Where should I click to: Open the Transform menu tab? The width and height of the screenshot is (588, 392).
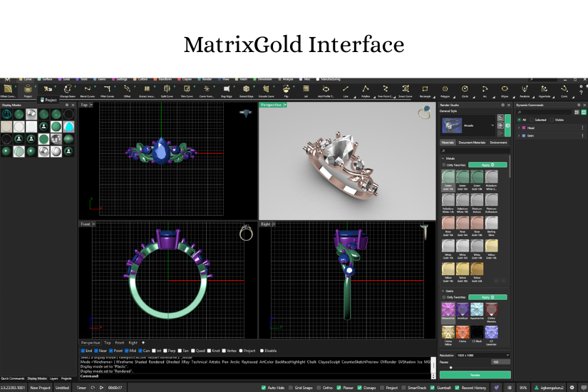pyautogui.click(x=163, y=80)
